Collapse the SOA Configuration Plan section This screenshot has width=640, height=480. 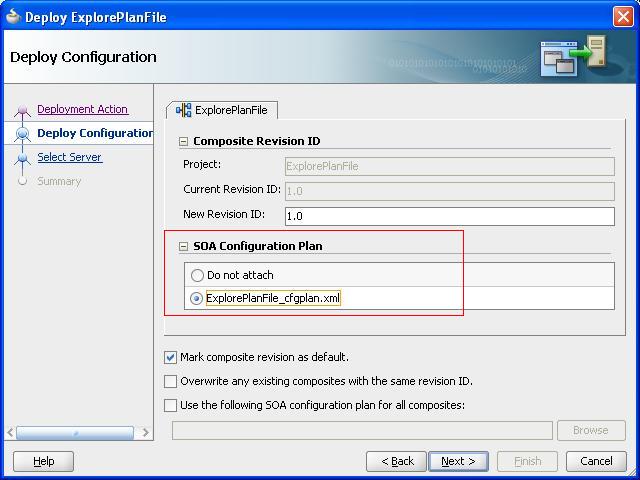184,247
